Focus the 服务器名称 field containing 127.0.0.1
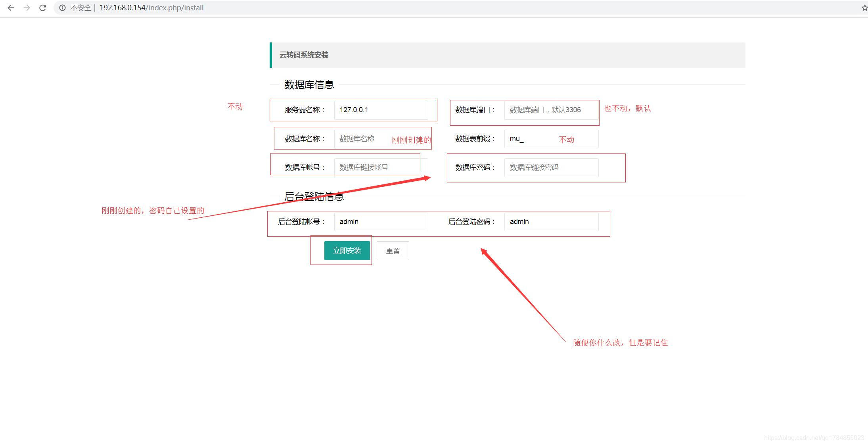The image size is (868, 445). 381,110
